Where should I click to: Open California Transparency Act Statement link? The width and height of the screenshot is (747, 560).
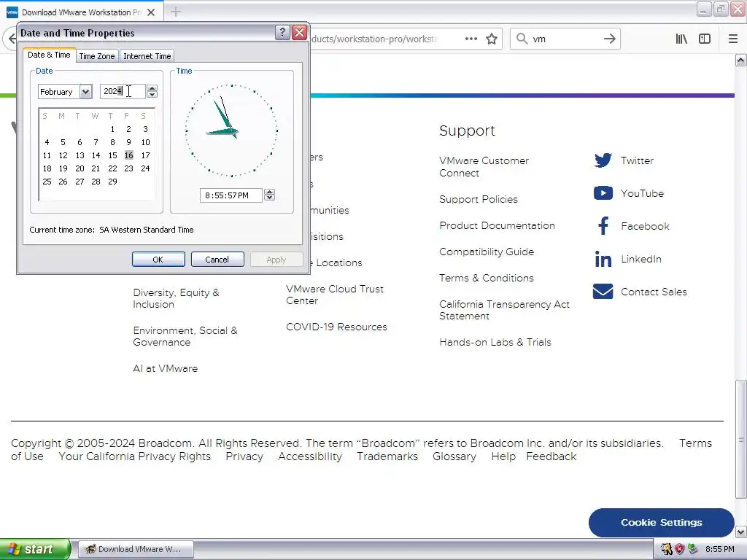(504, 310)
